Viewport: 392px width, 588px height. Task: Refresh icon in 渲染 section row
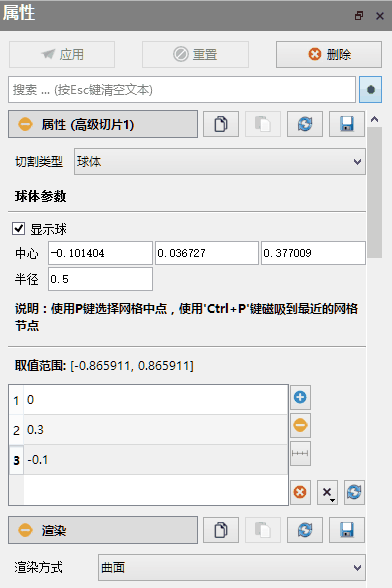click(x=305, y=530)
